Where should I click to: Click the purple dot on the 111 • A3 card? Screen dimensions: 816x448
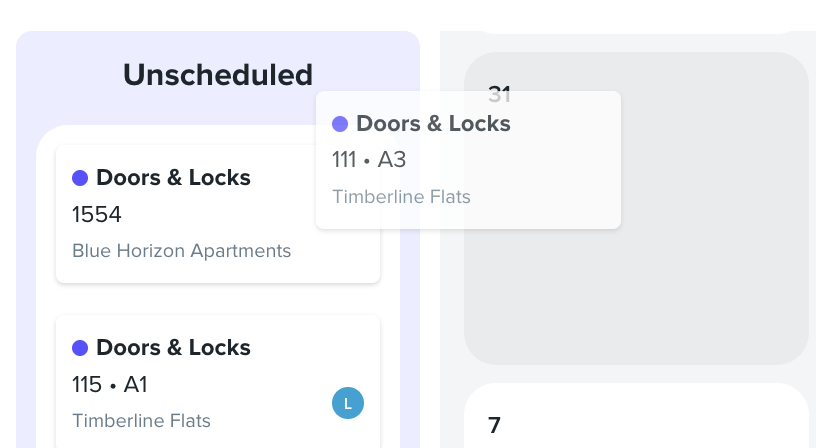[x=340, y=124]
